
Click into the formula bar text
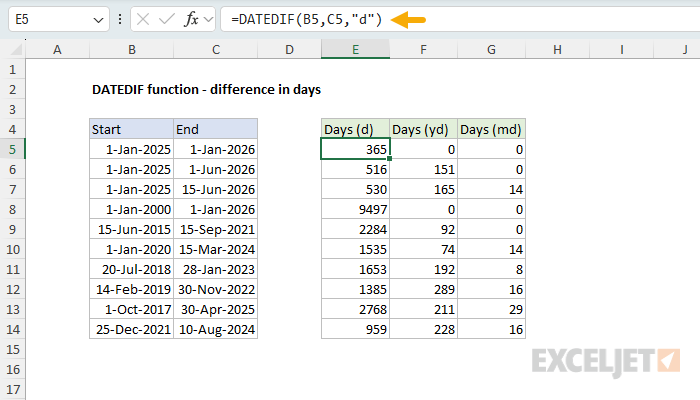tap(306, 19)
